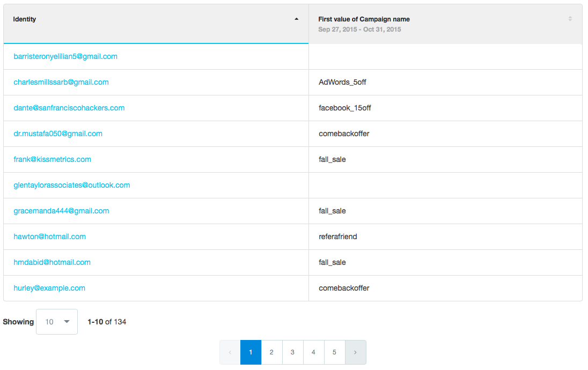Toggle sort icon on Campaign name column
Image resolution: width=588 pixels, height=370 pixels.
[x=570, y=19]
